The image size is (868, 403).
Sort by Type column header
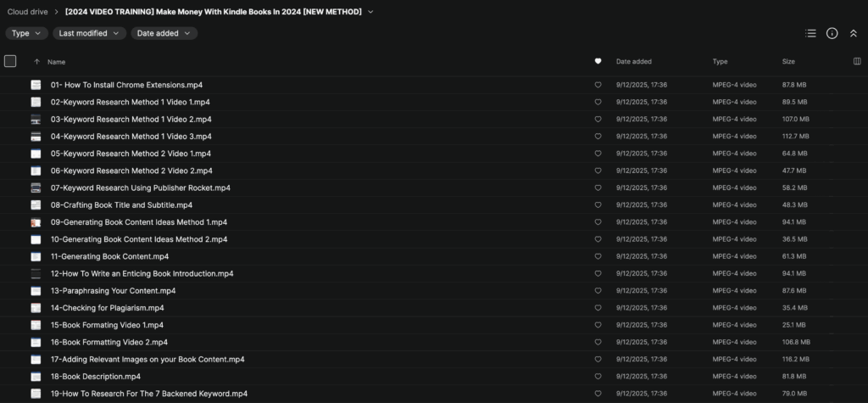pyautogui.click(x=720, y=62)
